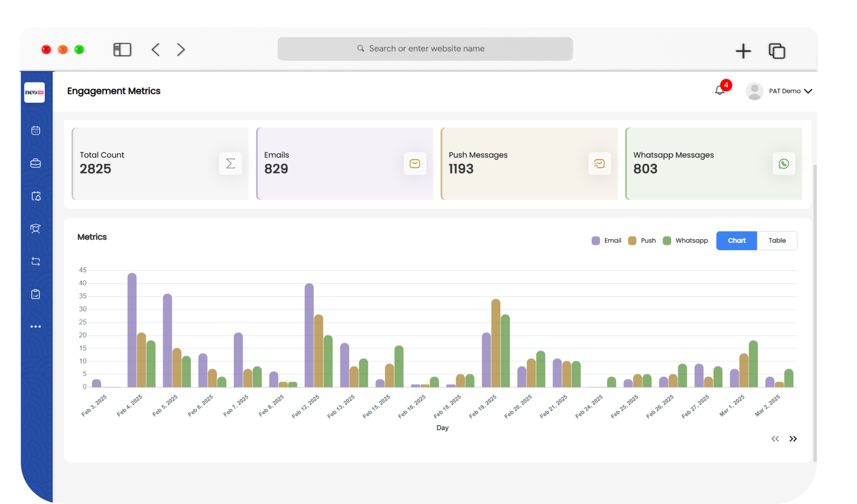Expand more options ellipsis in sidebar
This screenshot has height=504, width=857.
(x=36, y=327)
